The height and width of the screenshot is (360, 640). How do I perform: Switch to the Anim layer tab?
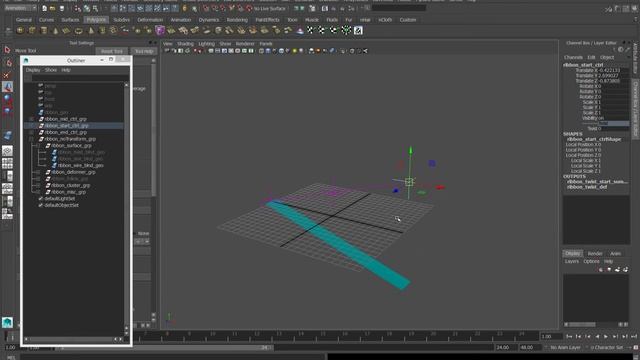pos(616,253)
